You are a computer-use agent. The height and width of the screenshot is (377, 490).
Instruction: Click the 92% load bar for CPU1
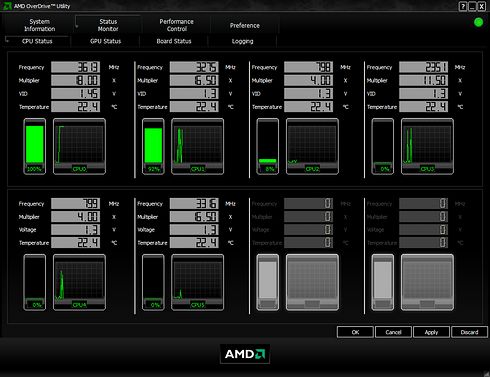click(x=153, y=146)
